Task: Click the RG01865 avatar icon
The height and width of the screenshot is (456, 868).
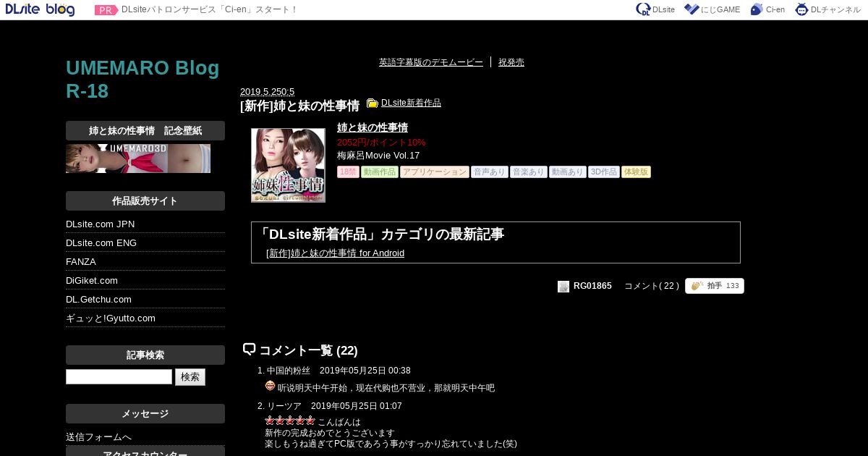Action: click(x=563, y=286)
